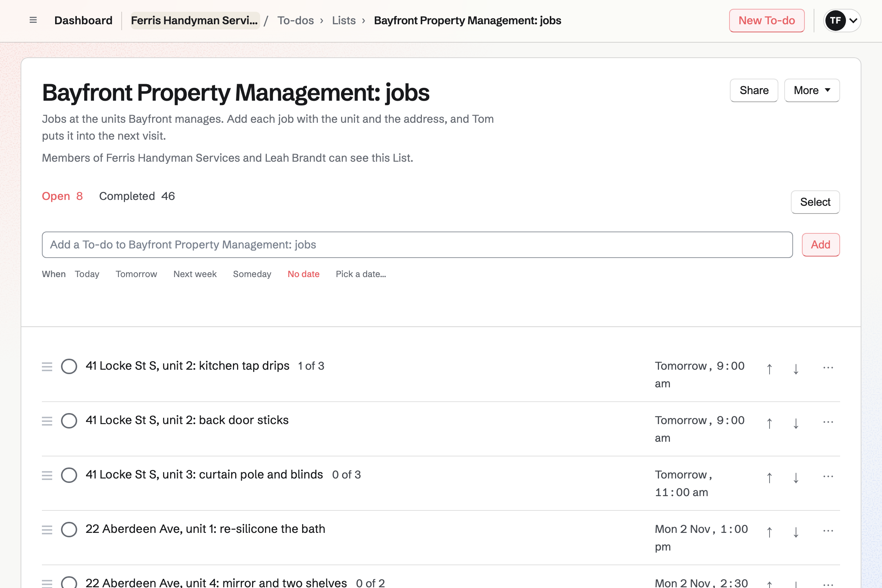Click the Select button
The width and height of the screenshot is (882, 588).
coord(815,202)
